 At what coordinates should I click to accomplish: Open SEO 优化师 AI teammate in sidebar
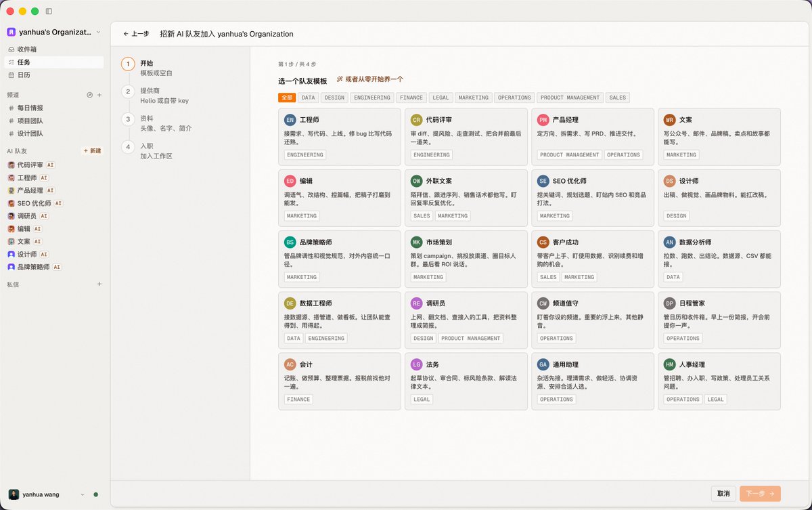tap(54, 203)
